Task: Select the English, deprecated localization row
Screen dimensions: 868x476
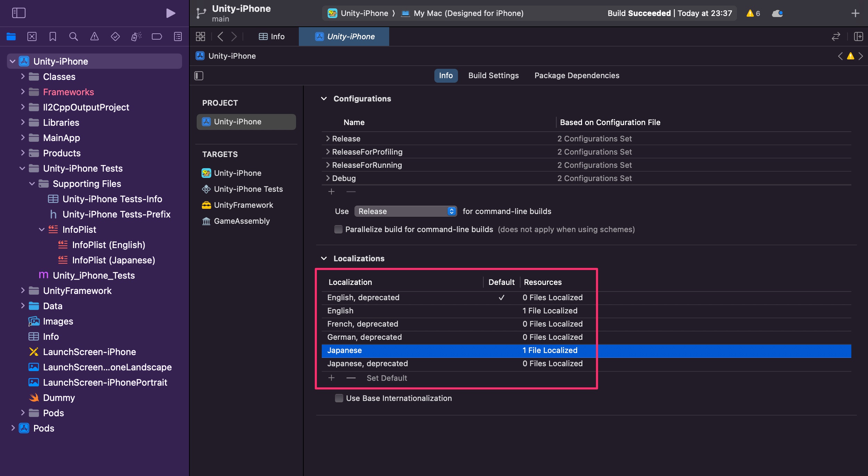Action: point(586,297)
